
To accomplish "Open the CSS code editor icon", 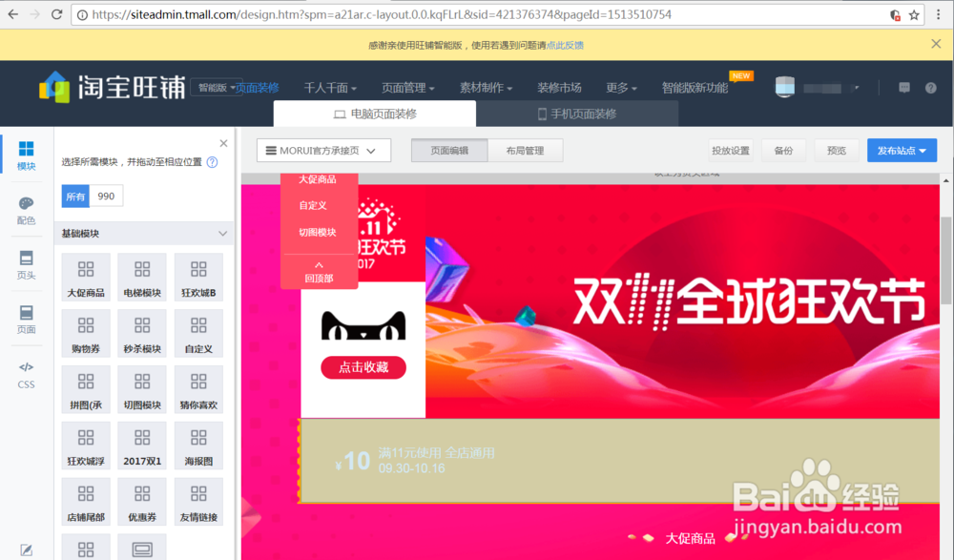I will [26, 374].
